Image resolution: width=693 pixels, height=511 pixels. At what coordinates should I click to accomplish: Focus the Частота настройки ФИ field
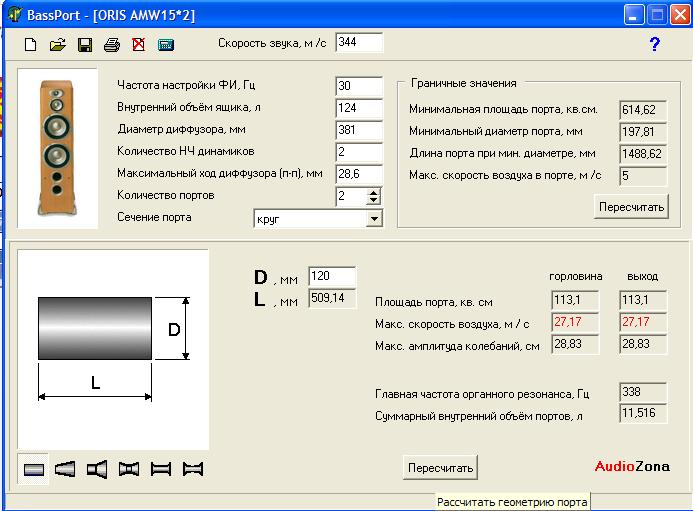359,86
